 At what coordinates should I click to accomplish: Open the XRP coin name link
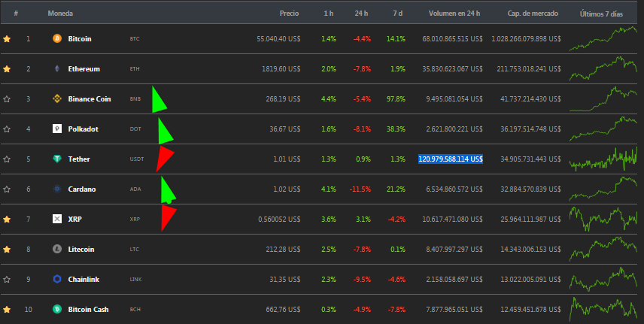tap(74, 219)
